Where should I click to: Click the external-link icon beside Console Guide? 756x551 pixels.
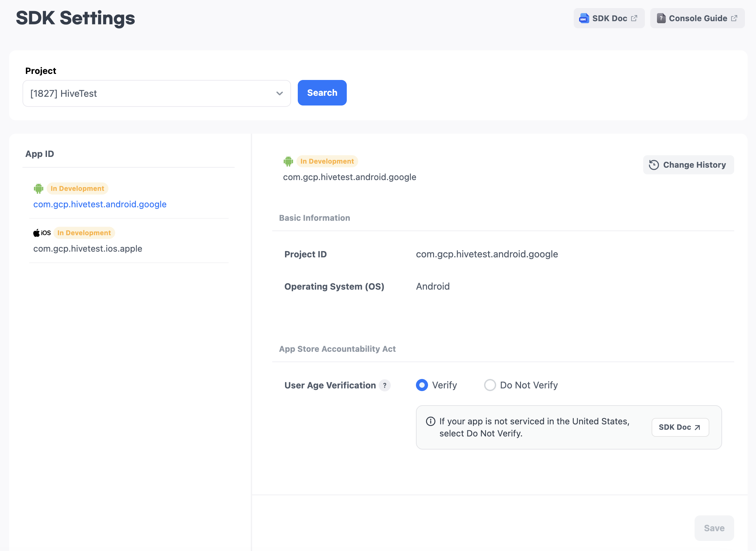735,18
